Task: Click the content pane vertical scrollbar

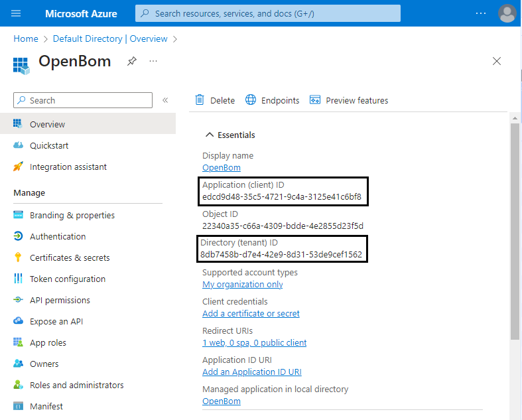Action: pos(515,232)
